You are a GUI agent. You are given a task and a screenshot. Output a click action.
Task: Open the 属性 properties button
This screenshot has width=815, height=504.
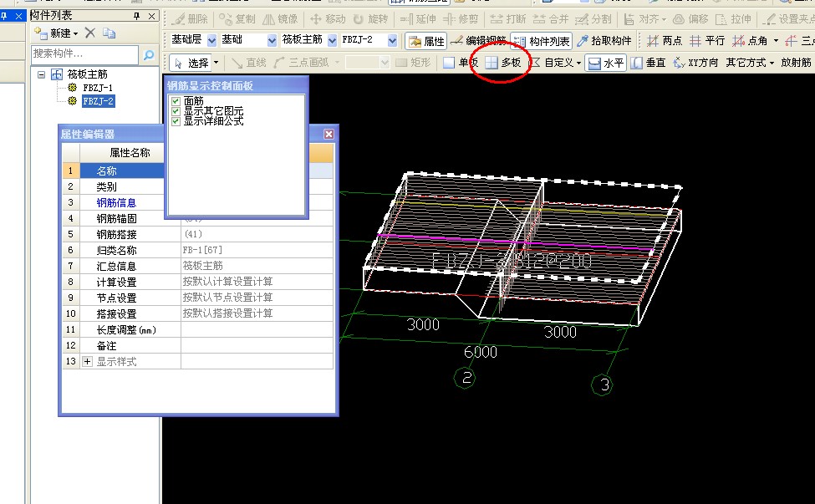tap(426, 41)
